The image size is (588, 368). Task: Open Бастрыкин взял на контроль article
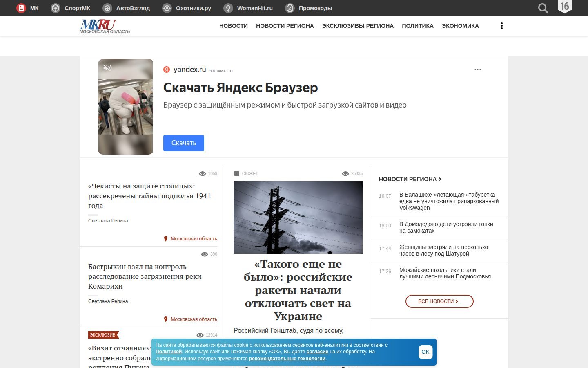point(145,276)
